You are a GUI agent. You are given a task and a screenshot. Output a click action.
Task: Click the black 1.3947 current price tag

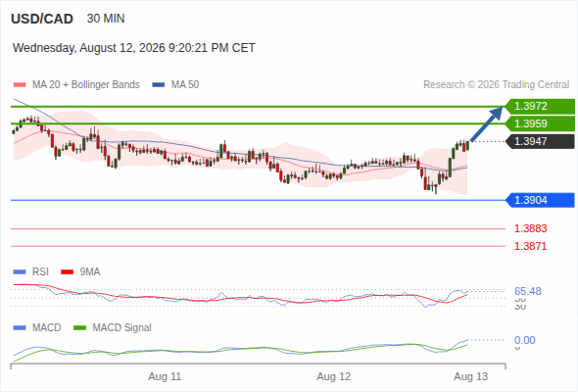540,141
